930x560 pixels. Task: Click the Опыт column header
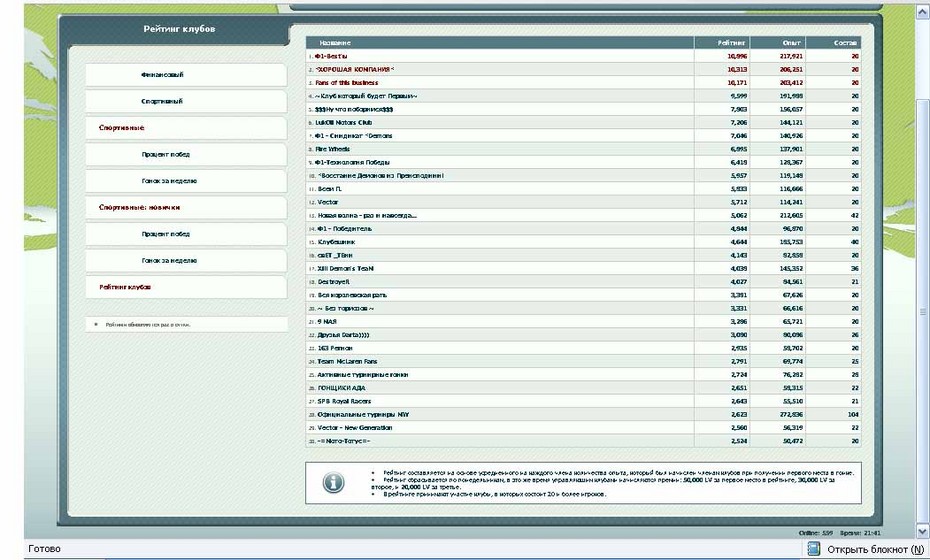coord(792,43)
